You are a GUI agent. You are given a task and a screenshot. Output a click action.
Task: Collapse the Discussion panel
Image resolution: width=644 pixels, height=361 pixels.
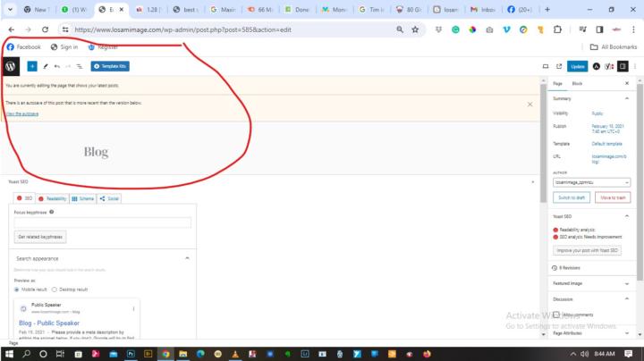[x=627, y=299]
